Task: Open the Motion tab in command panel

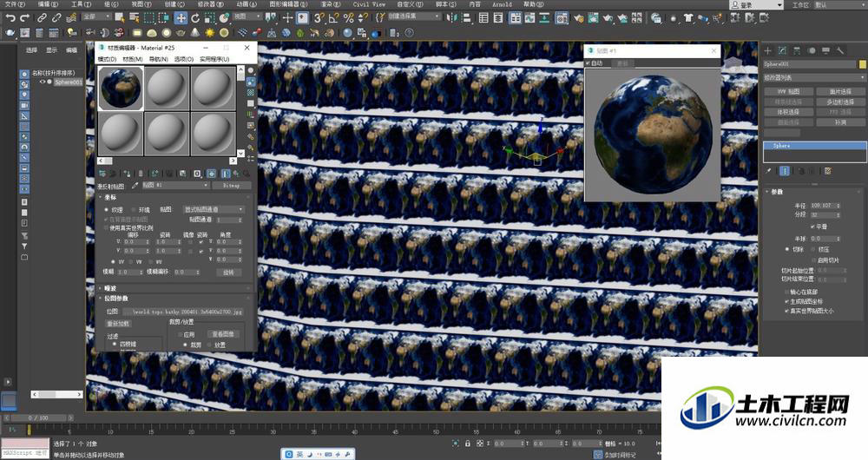Action: coord(811,50)
